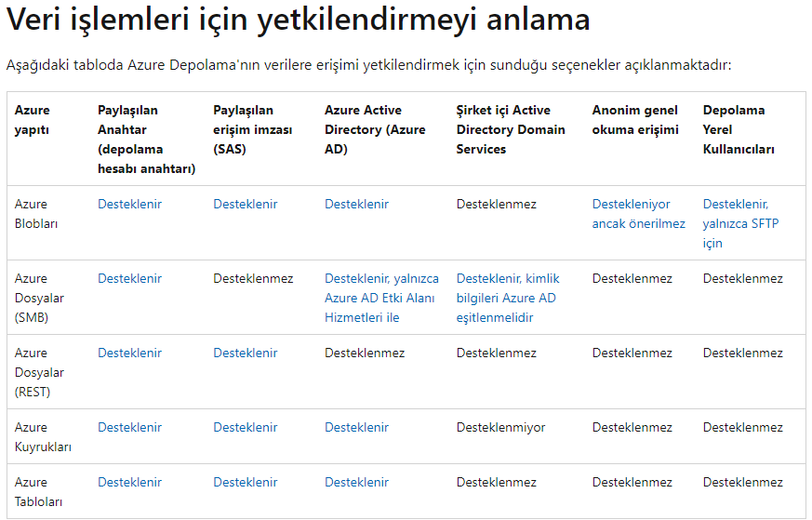This screenshot has height=520, width=812.
Task: Click 'Desteklenir, kimlik bilgileri Azure AD eşitlenmelidir' link
Action: [x=508, y=298]
